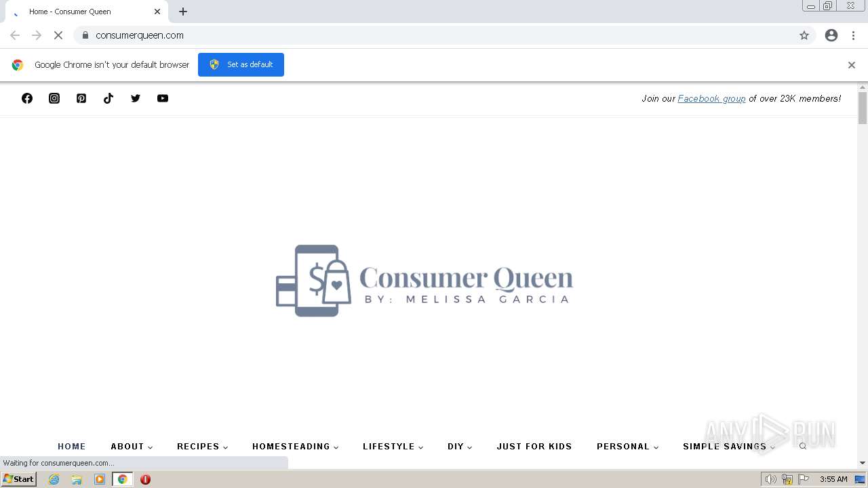Viewport: 868px width, 488px height.
Task: Open a new Chrome tab
Action: (x=183, y=12)
